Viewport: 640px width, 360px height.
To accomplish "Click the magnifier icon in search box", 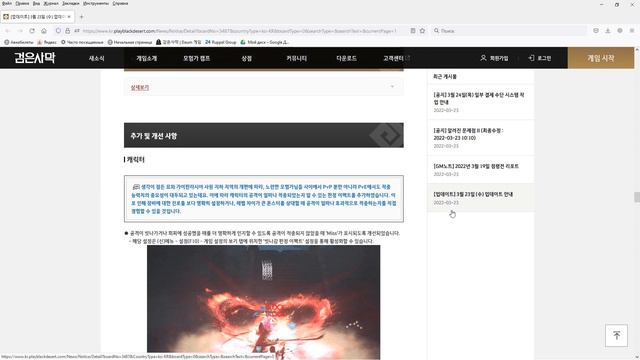I will point(436,31).
